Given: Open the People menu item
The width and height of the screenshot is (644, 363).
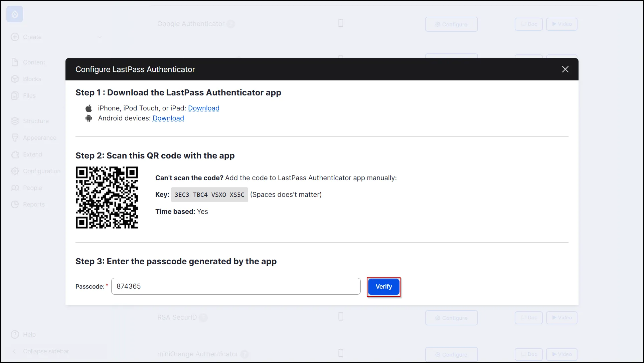Looking at the screenshot, I should click(x=32, y=188).
